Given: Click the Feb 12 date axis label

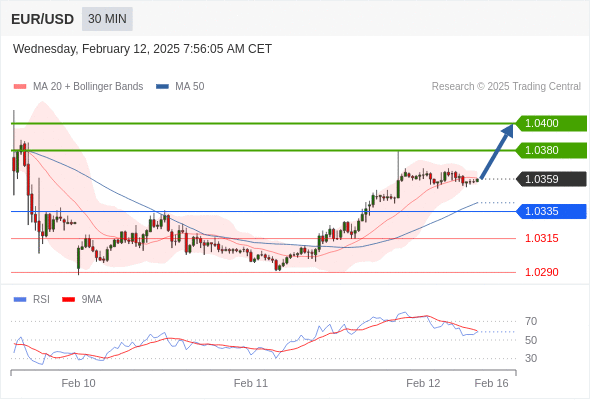Looking at the screenshot, I should [x=423, y=383].
